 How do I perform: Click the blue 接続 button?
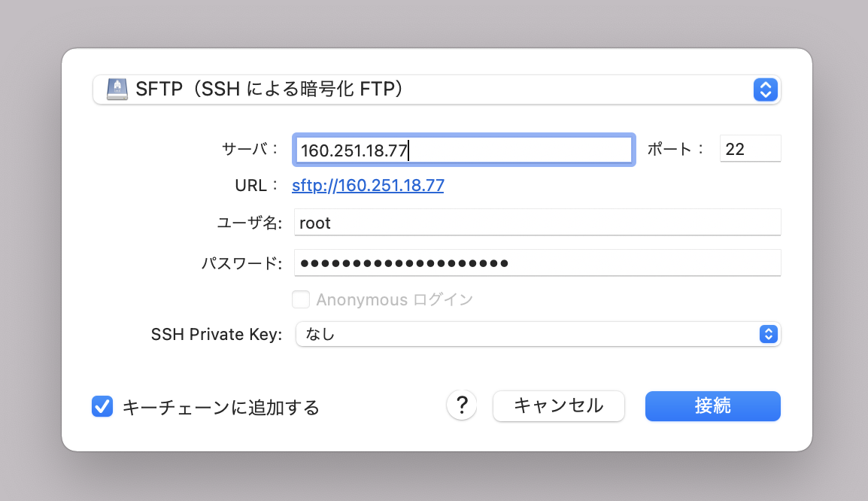pyautogui.click(x=713, y=405)
